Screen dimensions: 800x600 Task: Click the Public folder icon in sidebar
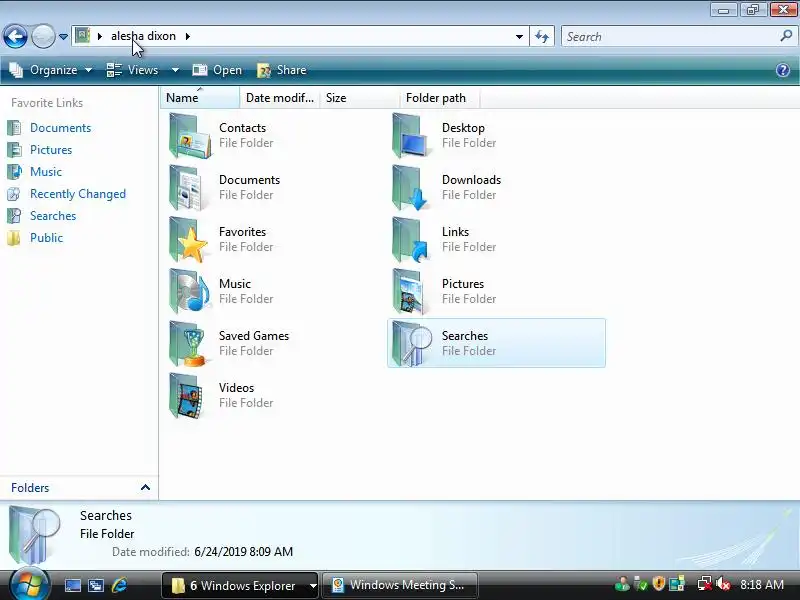coord(14,238)
